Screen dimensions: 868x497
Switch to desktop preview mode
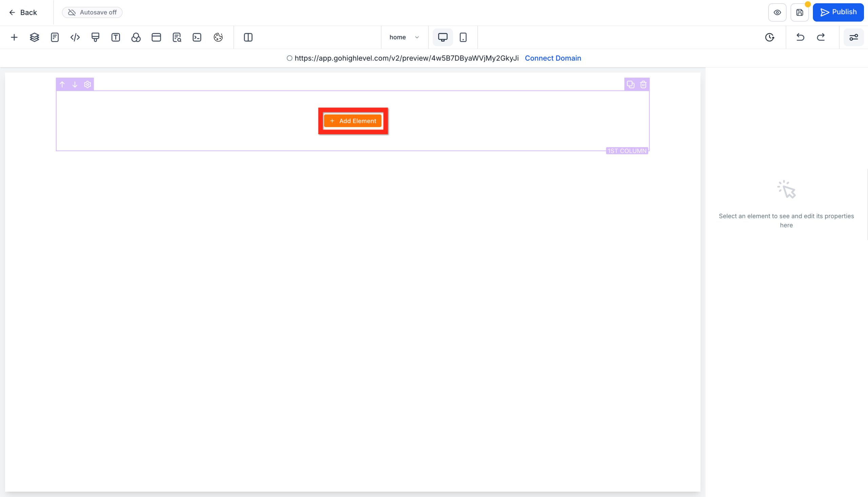click(442, 37)
